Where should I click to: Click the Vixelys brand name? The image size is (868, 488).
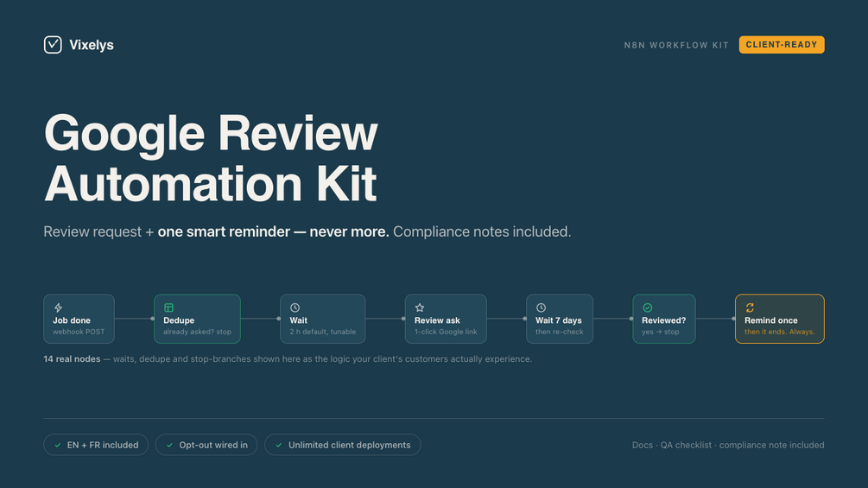pos(92,45)
